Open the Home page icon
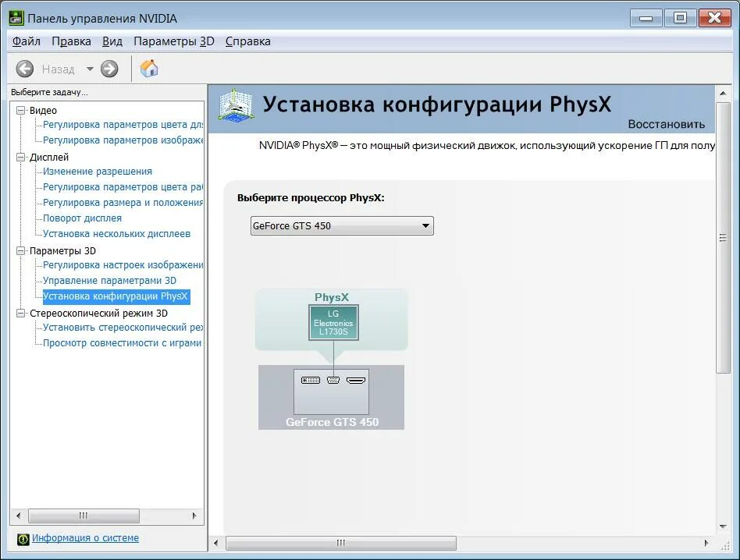The image size is (740, 560). pyautogui.click(x=149, y=69)
